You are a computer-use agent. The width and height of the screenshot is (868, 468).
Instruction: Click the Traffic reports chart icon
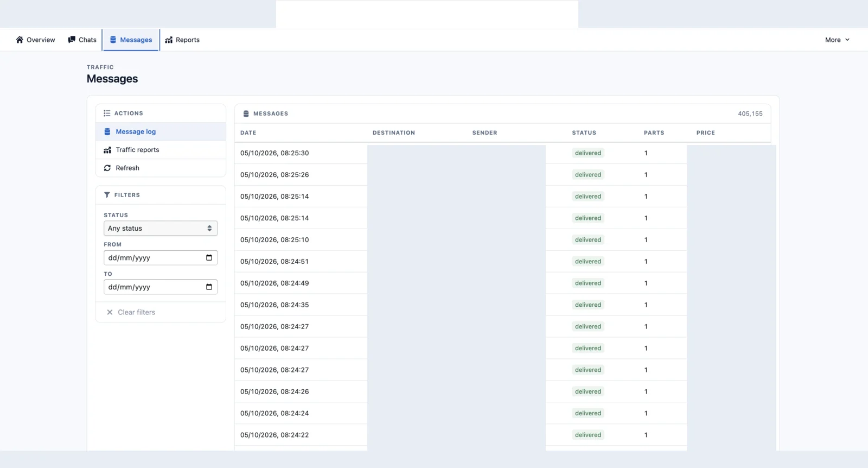(107, 150)
